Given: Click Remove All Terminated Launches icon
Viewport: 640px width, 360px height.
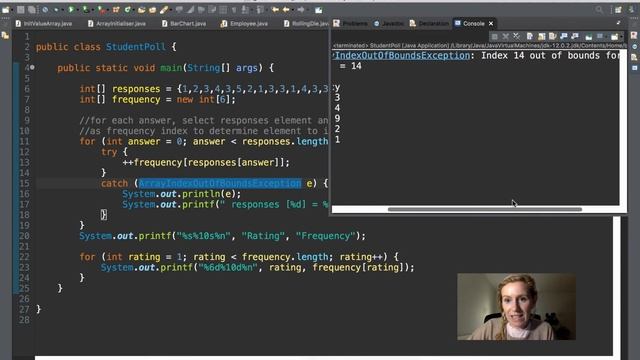Looking at the screenshot, I should 517,37.
